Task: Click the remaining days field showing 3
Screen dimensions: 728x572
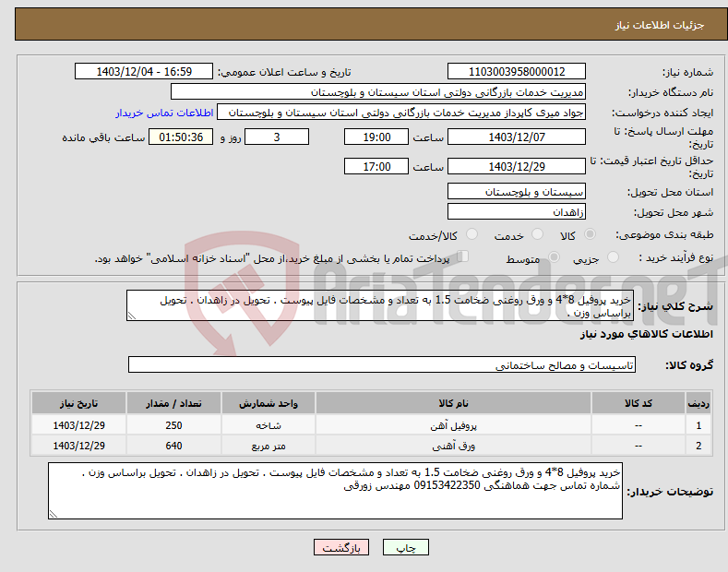Action: tap(277, 137)
